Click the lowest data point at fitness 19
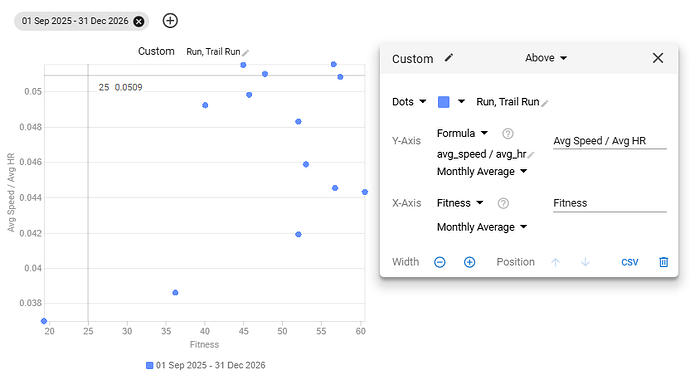The width and height of the screenshot is (690, 374). click(44, 321)
